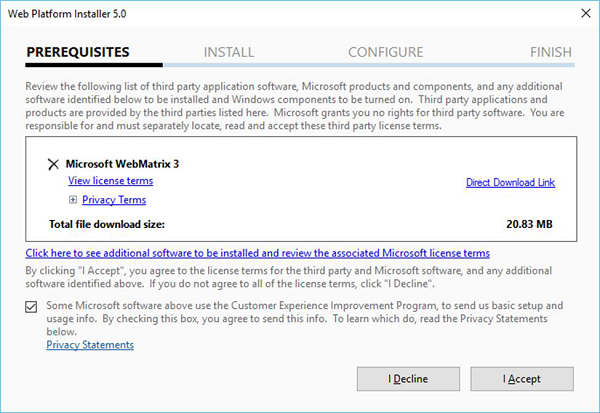Expand the Privacy Terms plus box

(73, 200)
